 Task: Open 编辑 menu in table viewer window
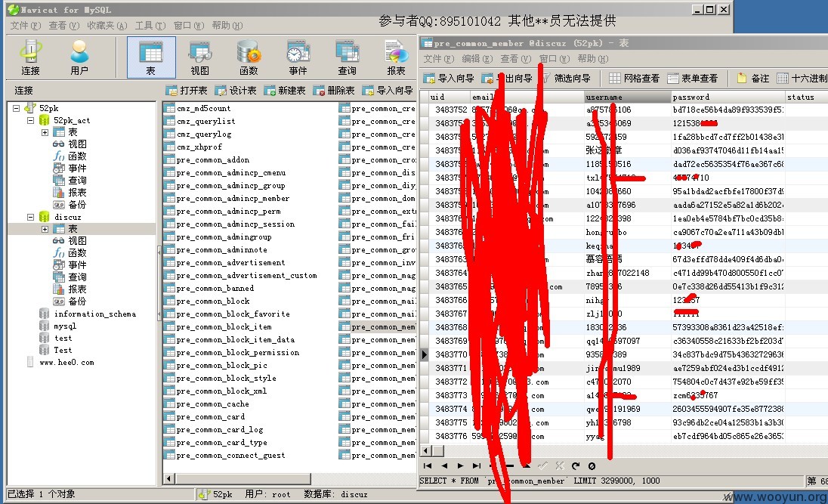coord(477,59)
